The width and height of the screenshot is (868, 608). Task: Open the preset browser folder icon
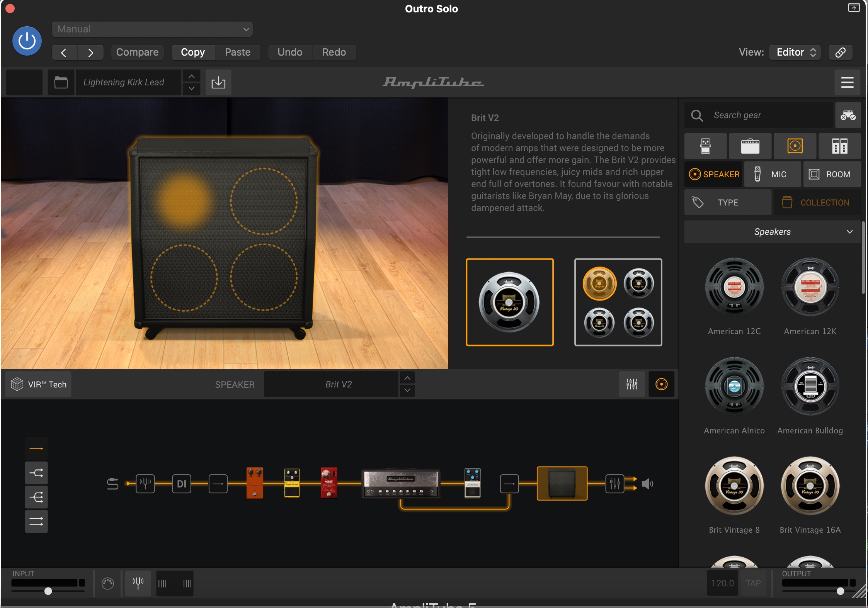(x=61, y=82)
